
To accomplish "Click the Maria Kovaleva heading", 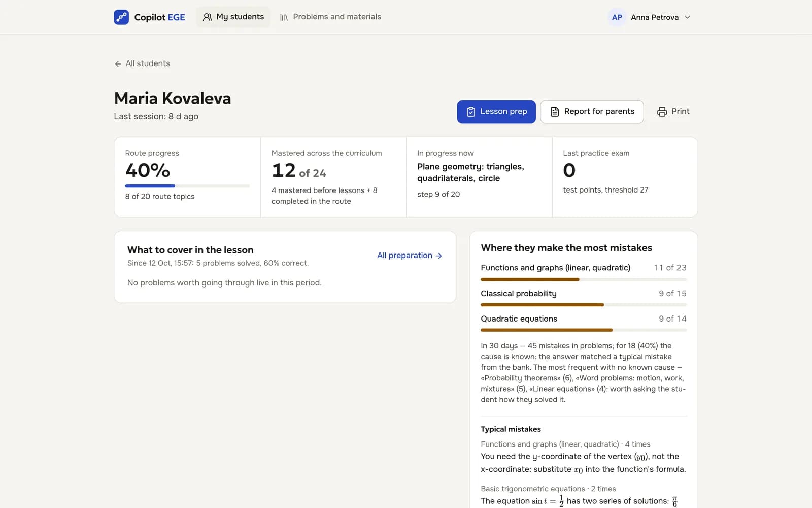I will coord(173,98).
